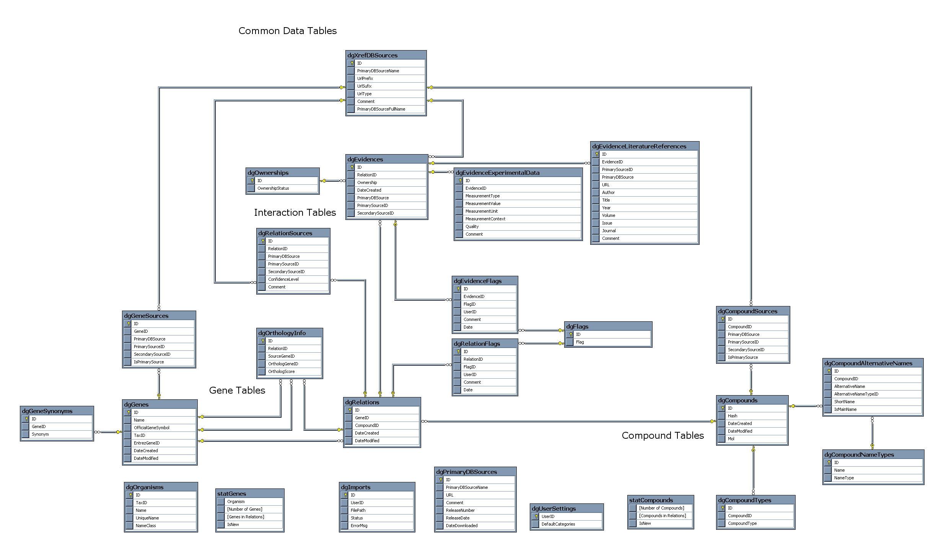
Task: Click the MeasurementType column row
Action: pos(518,196)
